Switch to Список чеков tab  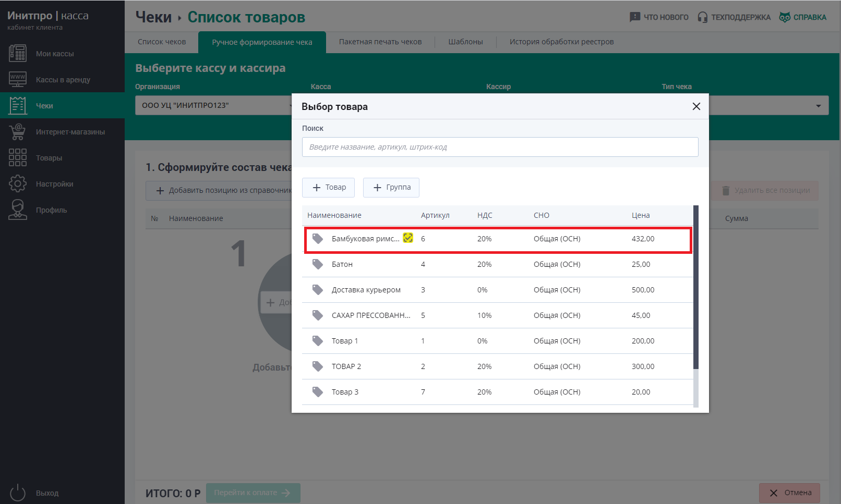[x=162, y=42]
